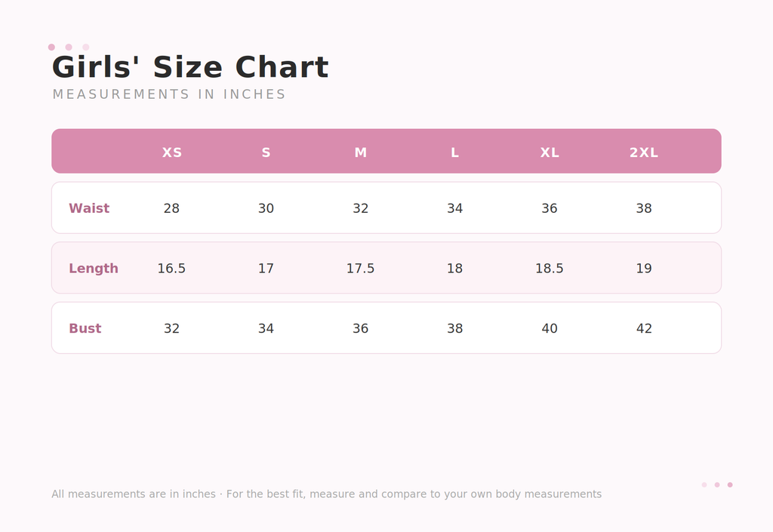The width and height of the screenshot is (773, 532).
Task: Click the footer measurement note text
Action: (326, 494)
